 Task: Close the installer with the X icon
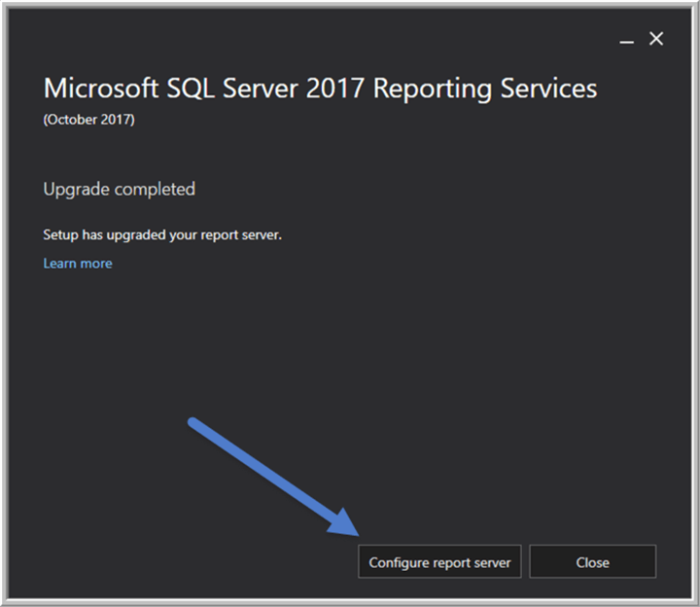[656, 39]
